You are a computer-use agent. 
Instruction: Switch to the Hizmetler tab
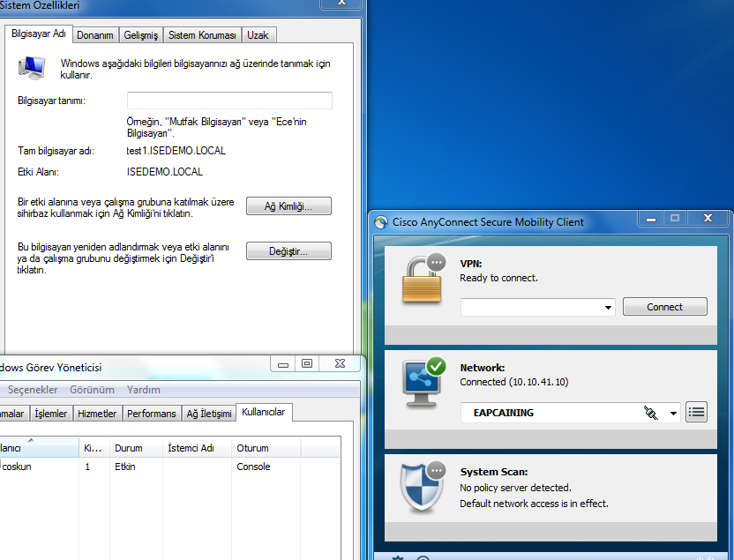(x=97, y=414)
